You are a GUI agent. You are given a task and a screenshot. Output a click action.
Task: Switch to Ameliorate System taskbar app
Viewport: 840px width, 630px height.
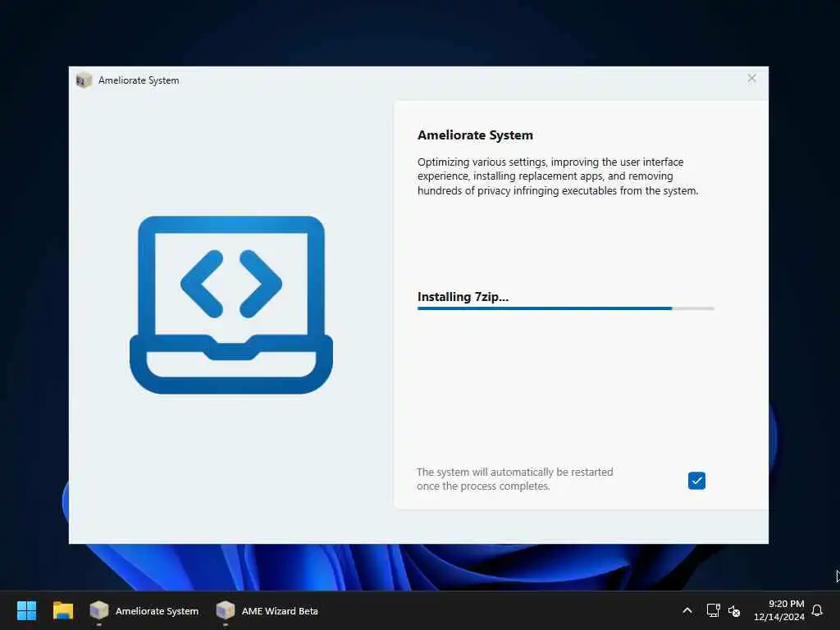click(x=144, y=610)
